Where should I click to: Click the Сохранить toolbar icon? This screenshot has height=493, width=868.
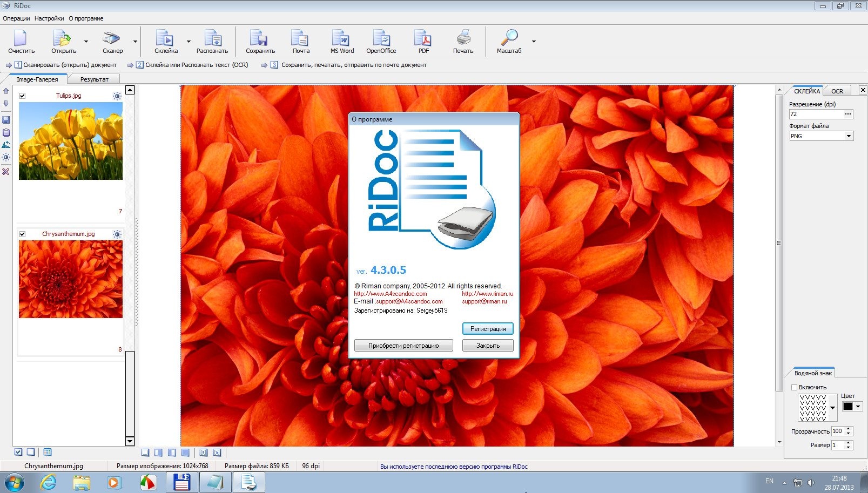coord(259,38)
